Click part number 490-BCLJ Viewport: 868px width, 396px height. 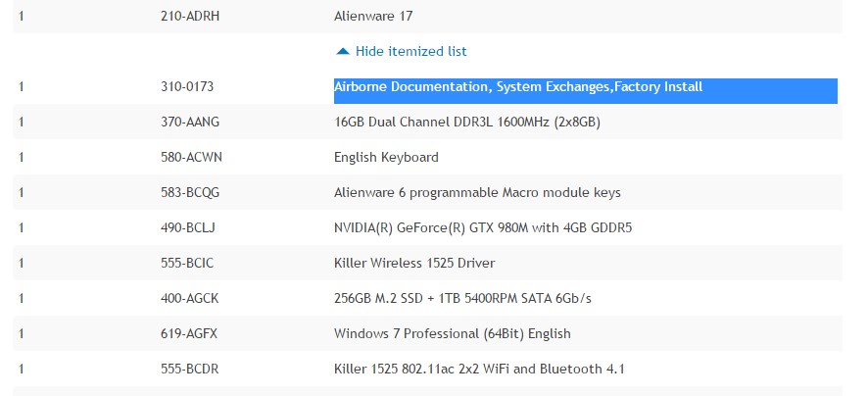pos(188,227)
